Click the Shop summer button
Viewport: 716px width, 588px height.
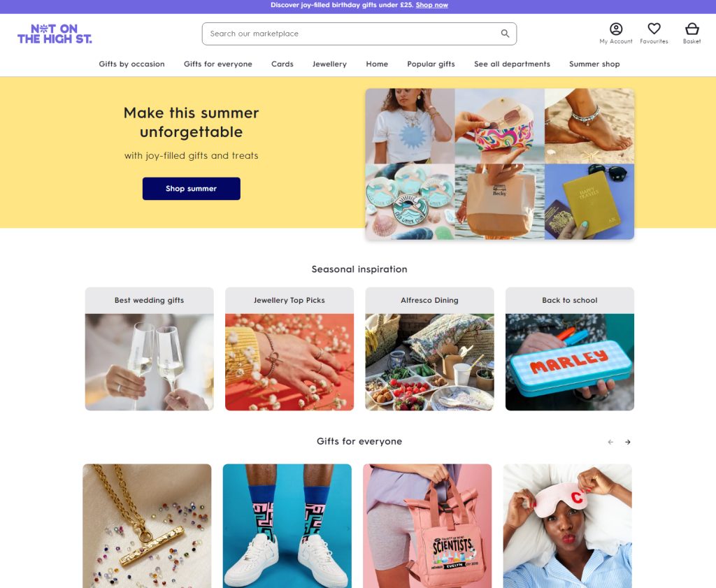coord(192,189)
